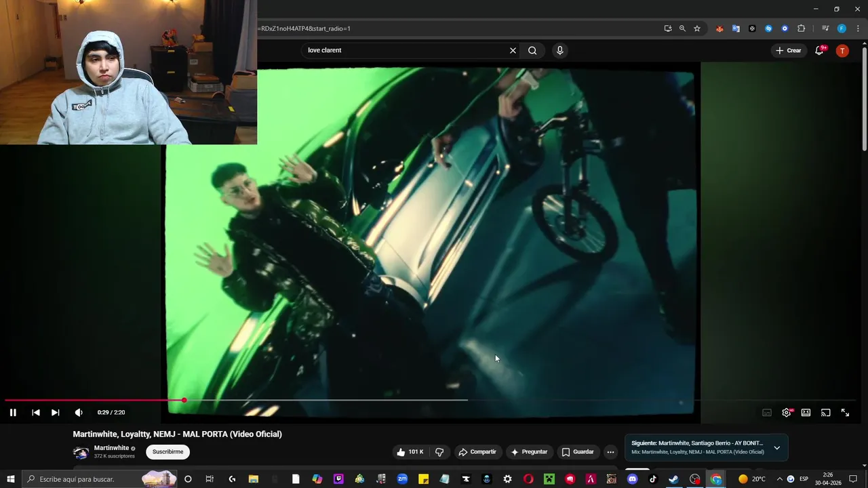Subscribe with the Suscribirme button
Screen dimensions: 868x488
168,452
